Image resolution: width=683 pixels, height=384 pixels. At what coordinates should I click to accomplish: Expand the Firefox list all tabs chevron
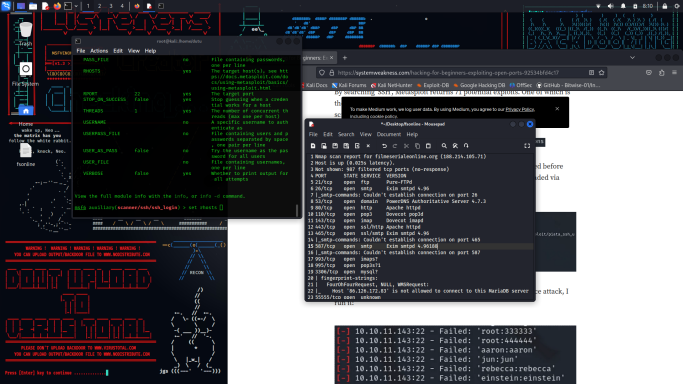632,58
